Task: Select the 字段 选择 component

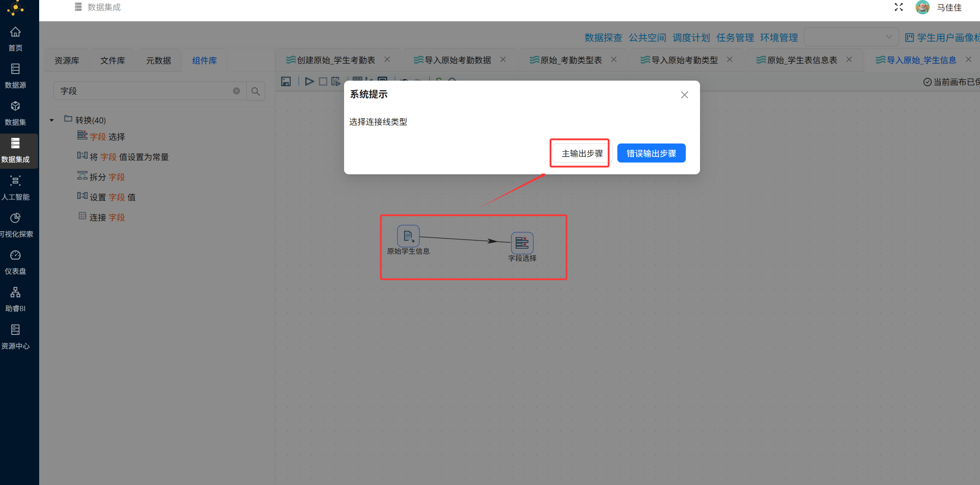Action: (101, 136)
